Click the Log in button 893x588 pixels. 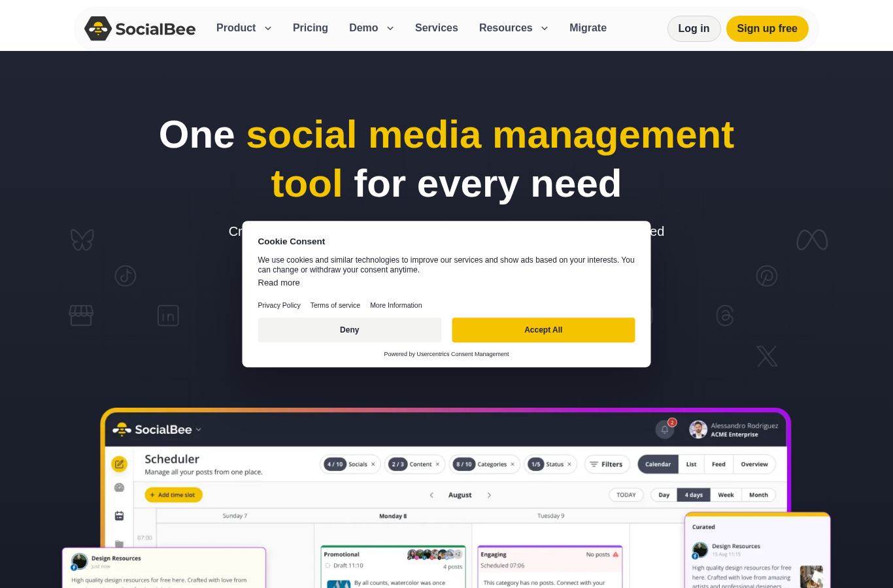coord(694,29)
